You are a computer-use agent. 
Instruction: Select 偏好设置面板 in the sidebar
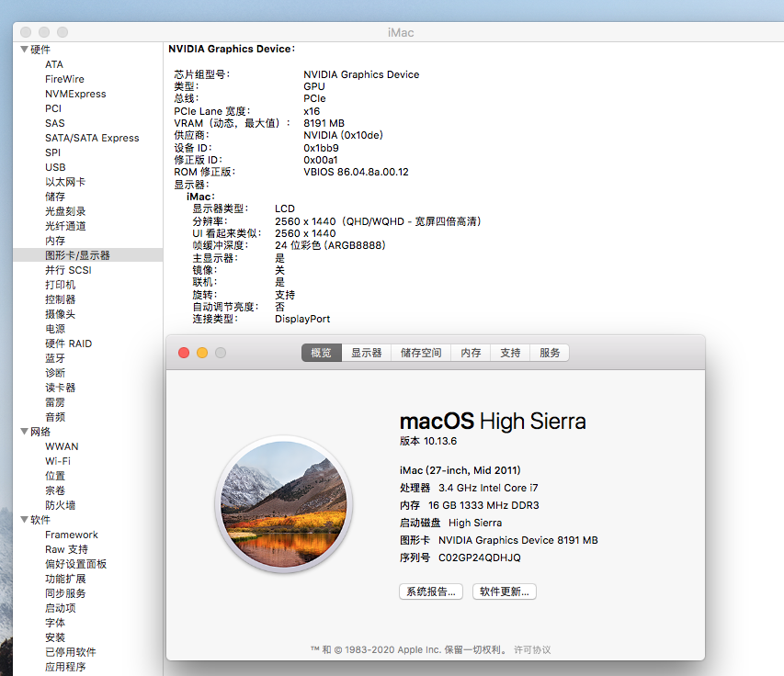(x=75, y=564)
